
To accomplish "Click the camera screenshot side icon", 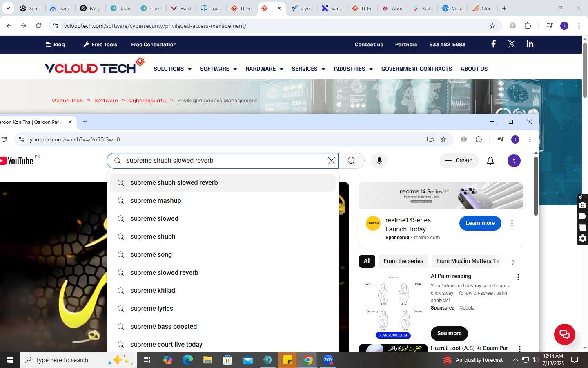I will point(583,205).
